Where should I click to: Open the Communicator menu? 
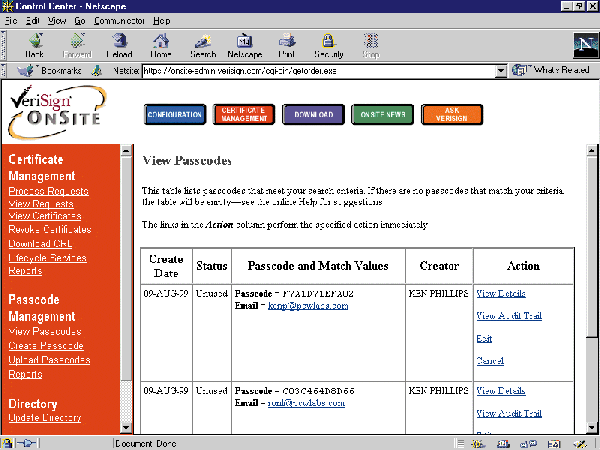pyautogui.click(x=119, y=21)
